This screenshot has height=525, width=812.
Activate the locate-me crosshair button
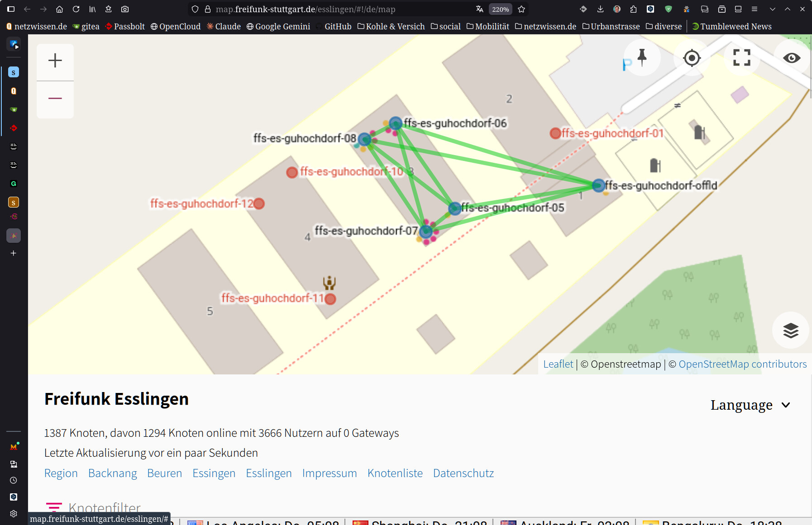pos(692,58)
